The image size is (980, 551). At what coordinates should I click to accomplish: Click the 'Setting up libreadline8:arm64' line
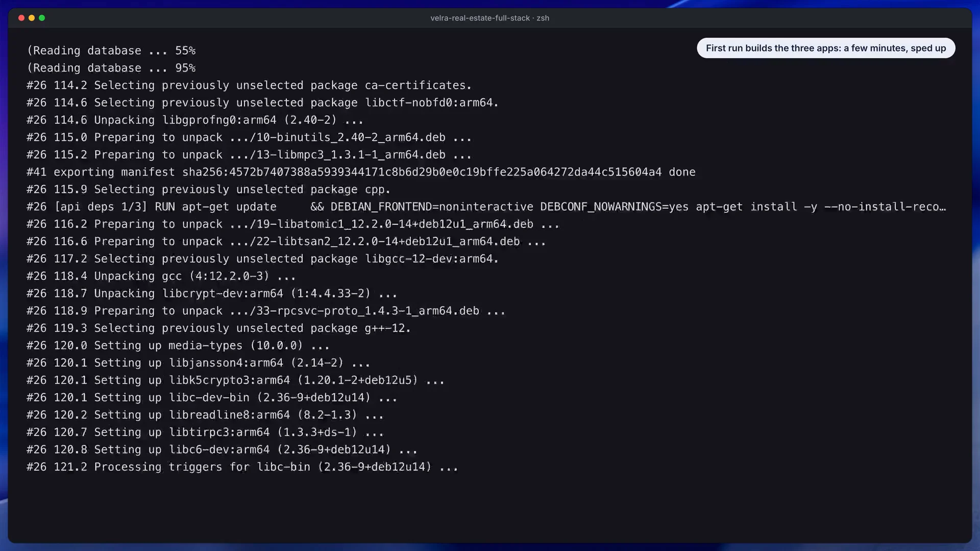pos(205,415)
